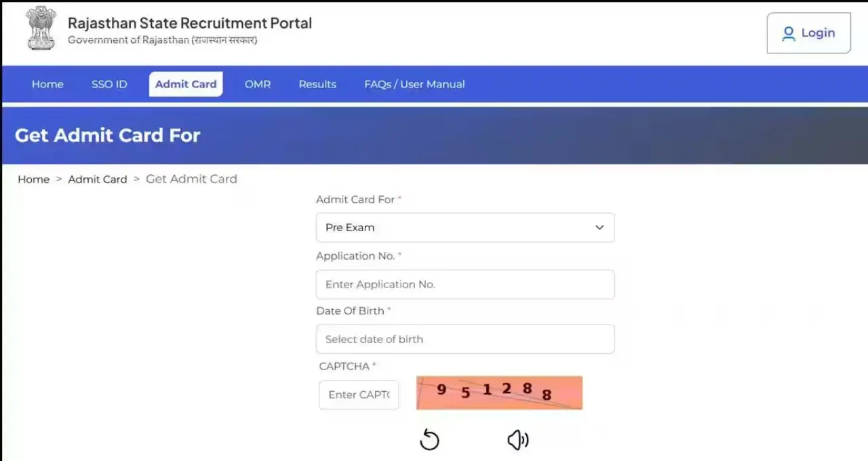
Task: Refresh the CAPTCHA with the reload icon
Action: pos(429,440)
